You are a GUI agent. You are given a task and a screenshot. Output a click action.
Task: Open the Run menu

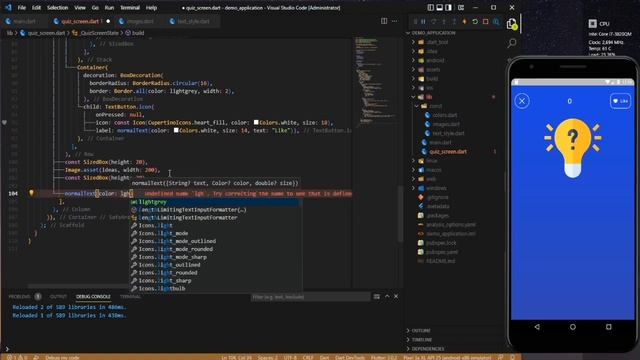(x=109, y=7)
